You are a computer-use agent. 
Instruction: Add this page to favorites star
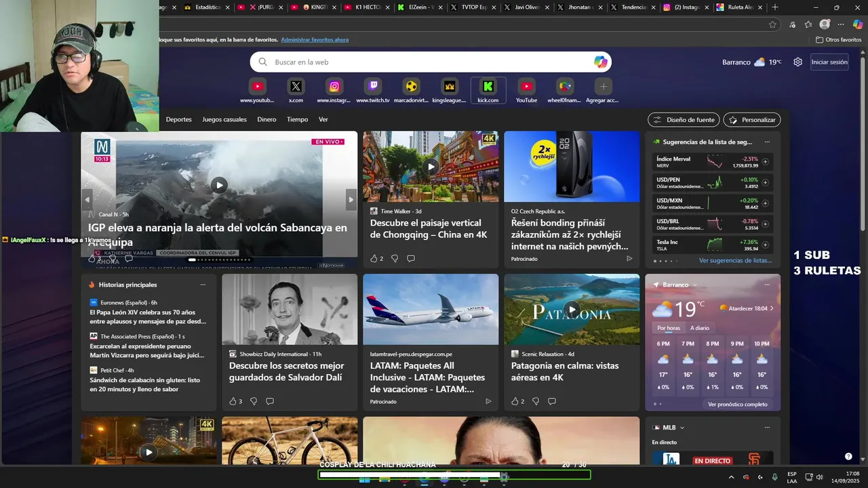click(x=772, y=24)
